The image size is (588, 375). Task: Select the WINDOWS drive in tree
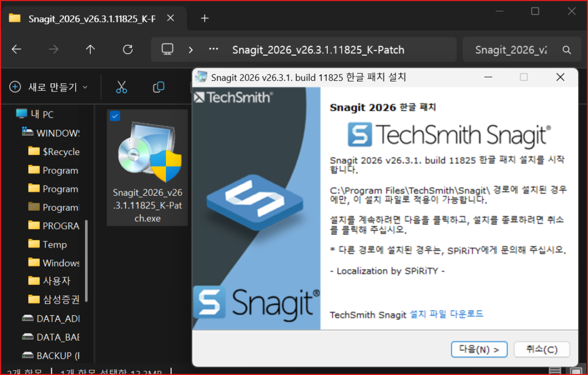[x=51, y=133]
